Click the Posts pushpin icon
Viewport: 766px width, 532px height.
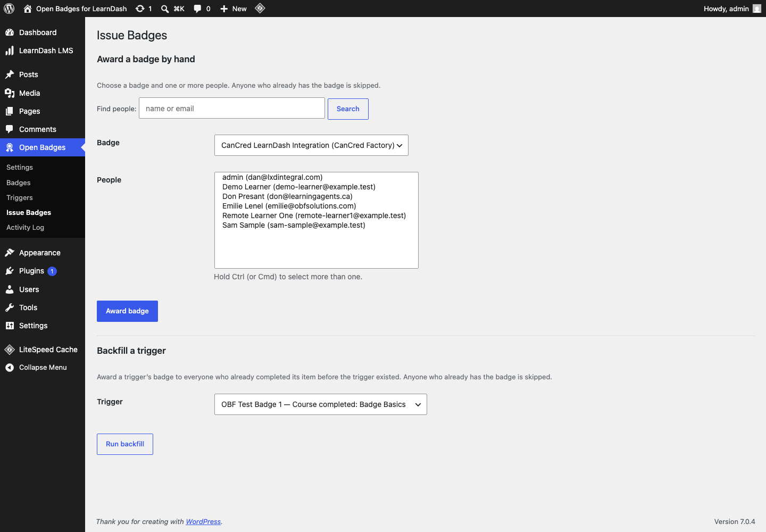(10, 74)
